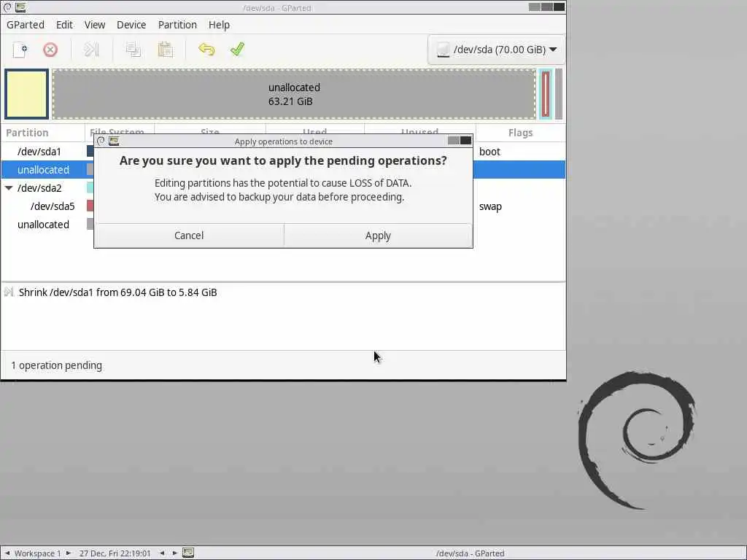Viewport: 747px width, 560px height.
Task: Click the Resize/Move toolbar icon
Action: click(91, 50)
